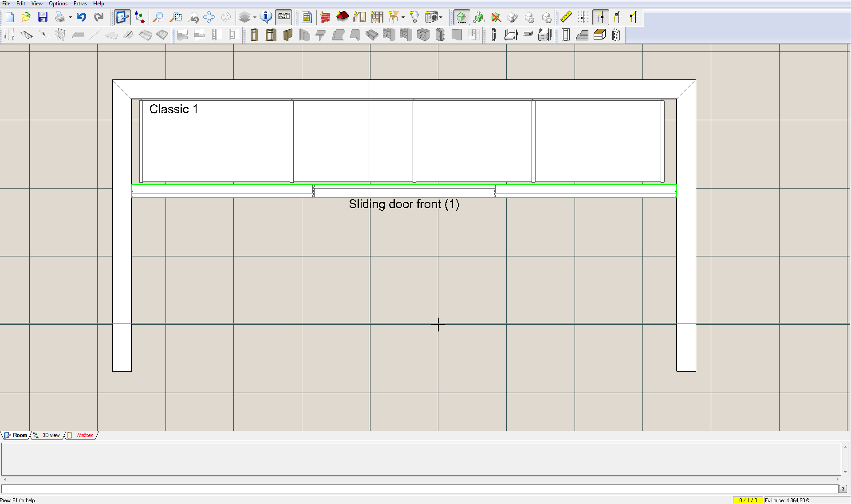Click the yellow ruler measure tool
This screenshot has height=504, width=851.
[566, 17]
